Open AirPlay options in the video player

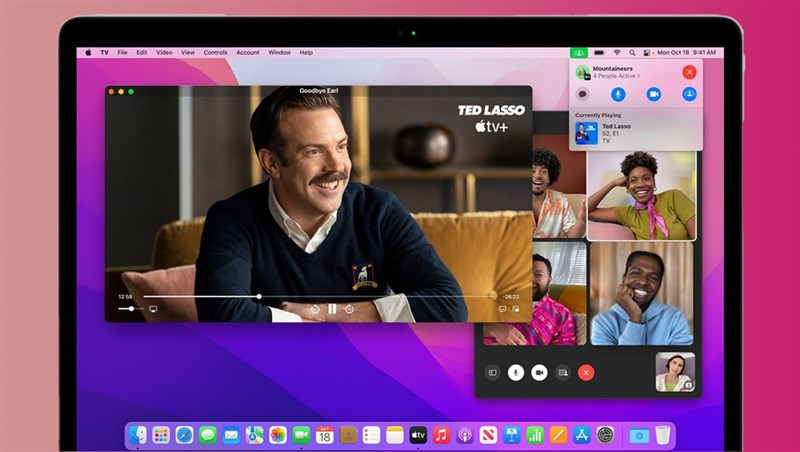pyautogui.click(x=153, y=309)
